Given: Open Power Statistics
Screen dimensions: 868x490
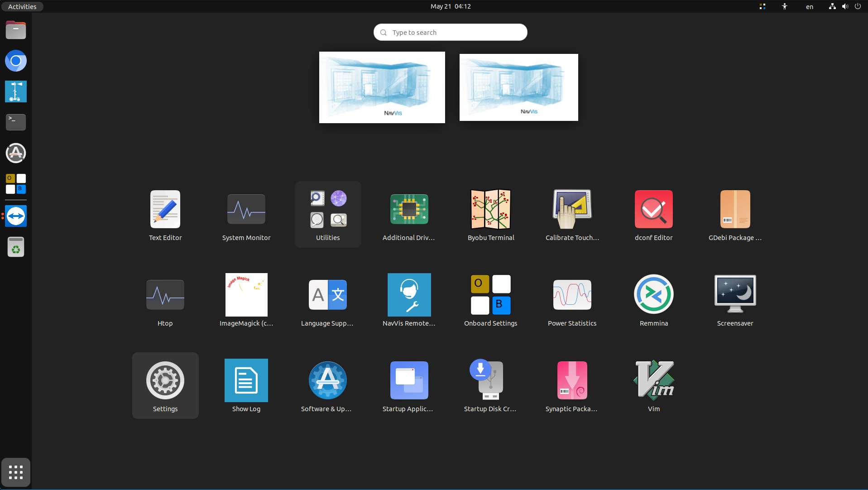Looking at the screenshot, I should click(x=572, y=300).
